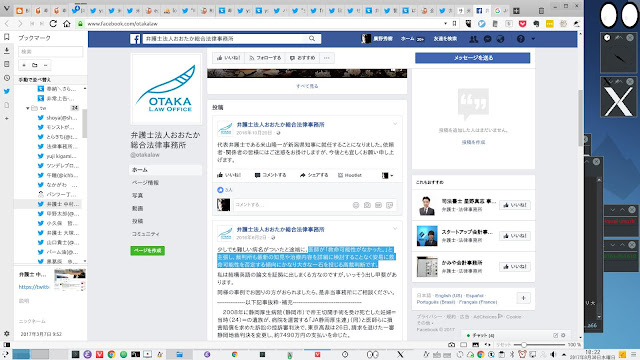This screenshot has height=360, width=640.
Task: Open Facebook help question mark icon
Action: coord(520,39)
